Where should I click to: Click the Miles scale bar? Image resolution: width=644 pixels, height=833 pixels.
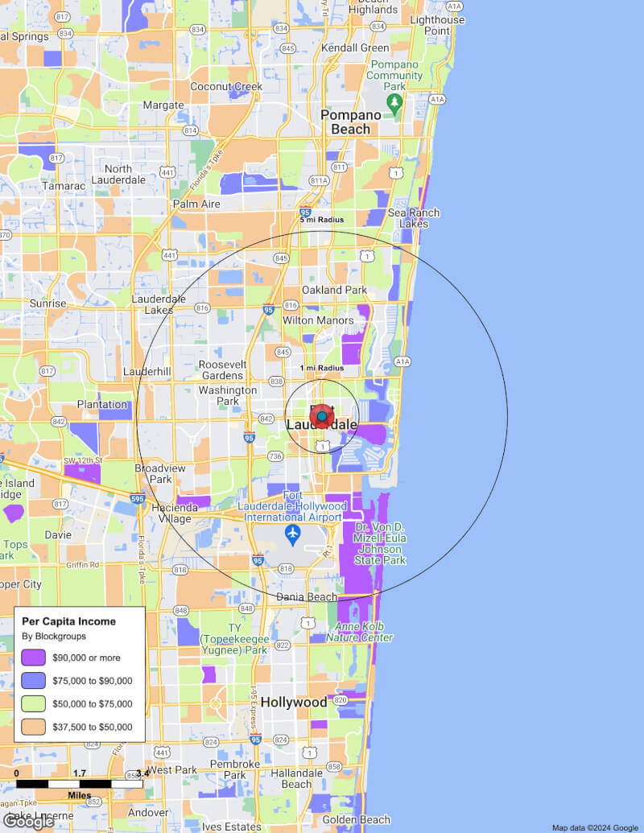tap(79, 783)
